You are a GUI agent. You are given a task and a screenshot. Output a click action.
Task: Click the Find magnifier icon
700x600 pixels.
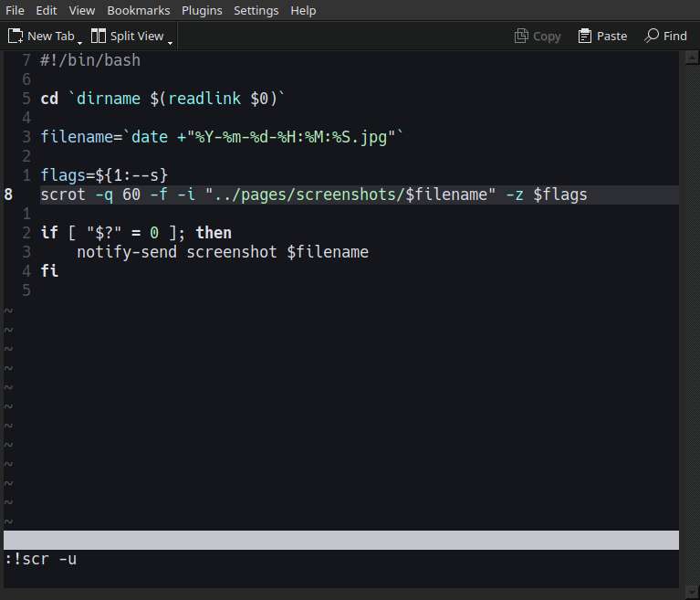click(652, 36)
